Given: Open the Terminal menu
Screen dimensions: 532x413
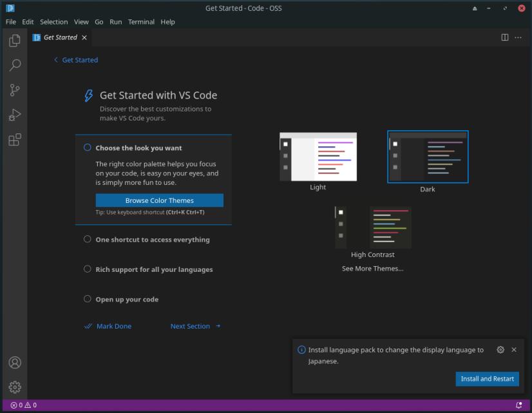Looking at the screenshot, I should point(141,22).
